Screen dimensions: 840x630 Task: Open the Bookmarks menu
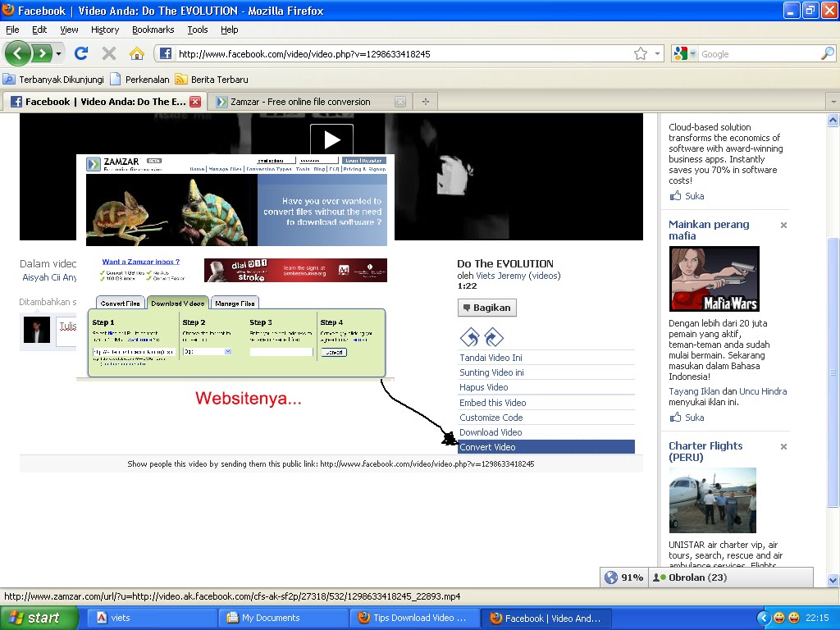point(153,30)
